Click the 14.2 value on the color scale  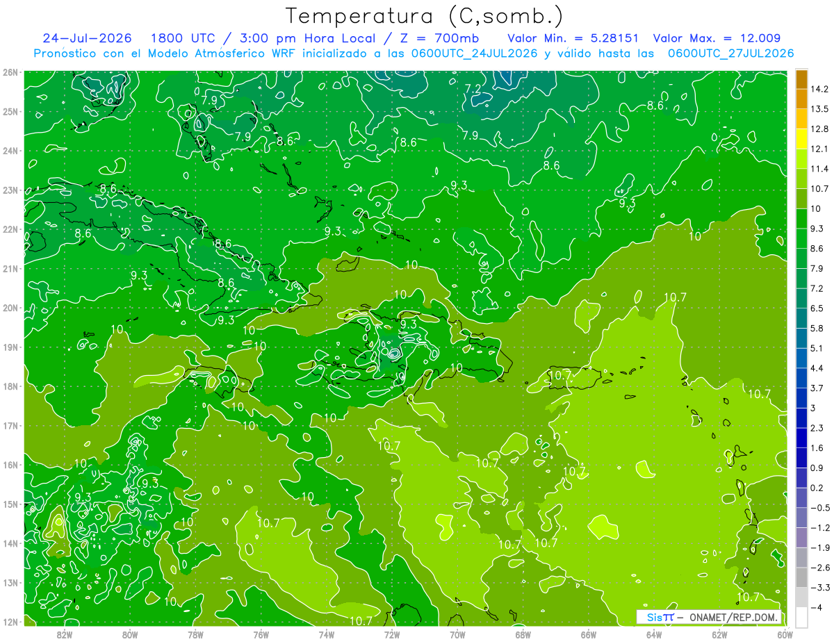pos(819,89)
